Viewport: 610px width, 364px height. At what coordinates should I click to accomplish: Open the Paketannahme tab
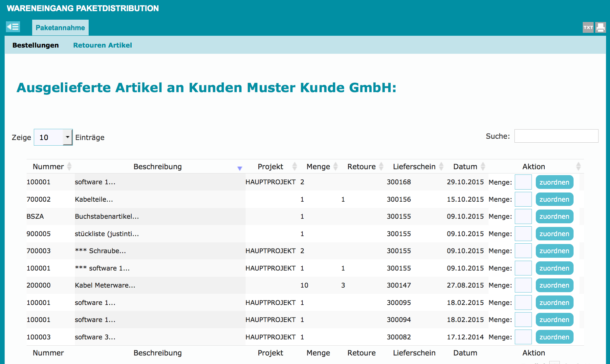(60, 28)
